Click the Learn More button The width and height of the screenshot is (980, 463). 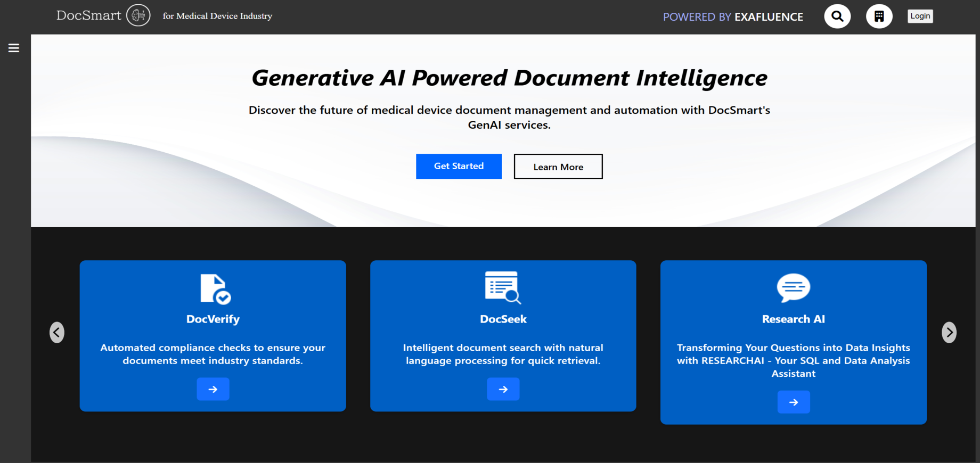pyautogui.click(x=558, y=167)
